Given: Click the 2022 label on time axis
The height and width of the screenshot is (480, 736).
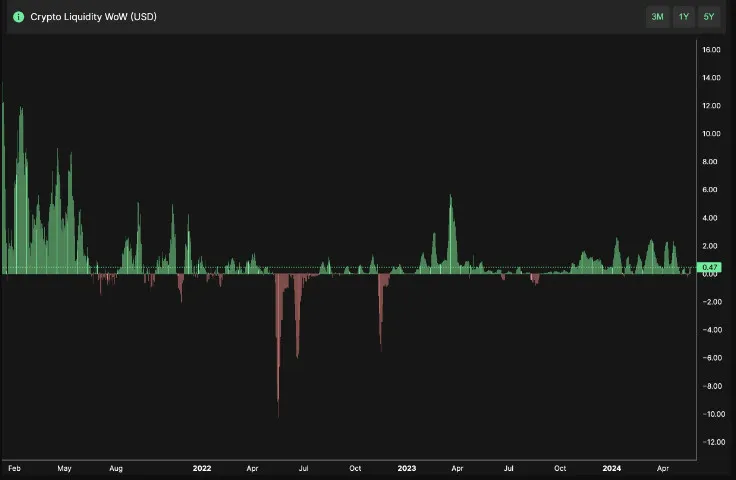Looking at the screenshot, I should click(201, 468).
